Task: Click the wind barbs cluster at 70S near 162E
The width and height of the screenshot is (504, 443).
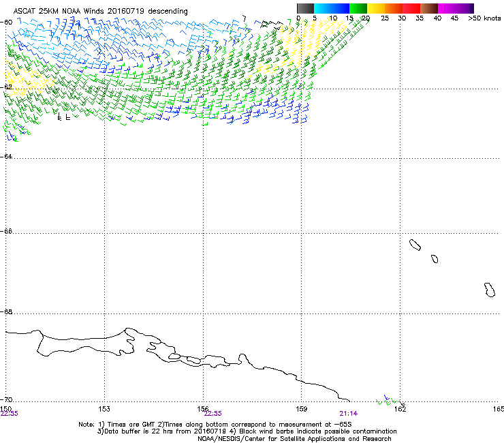Action: (x=390, y=401)
